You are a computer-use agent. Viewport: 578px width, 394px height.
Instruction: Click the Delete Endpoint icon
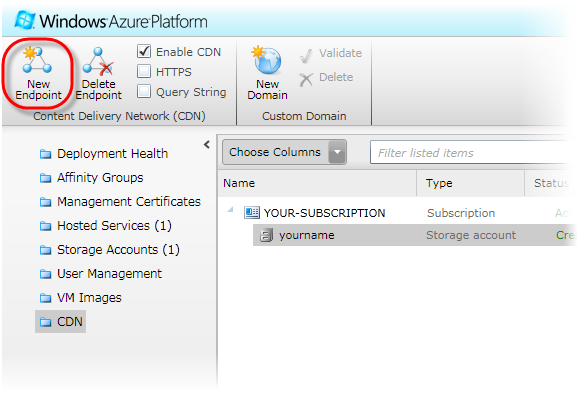point(98,61)
